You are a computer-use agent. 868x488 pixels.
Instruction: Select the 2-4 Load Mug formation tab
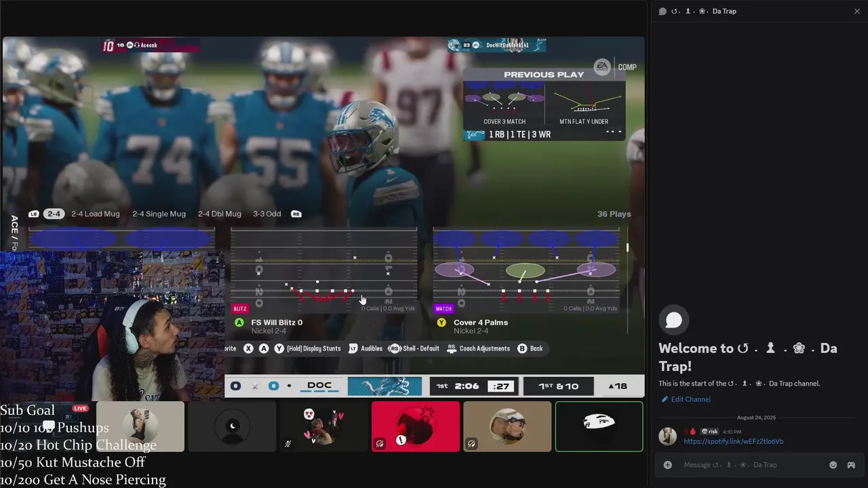click(x=96, y=214)
